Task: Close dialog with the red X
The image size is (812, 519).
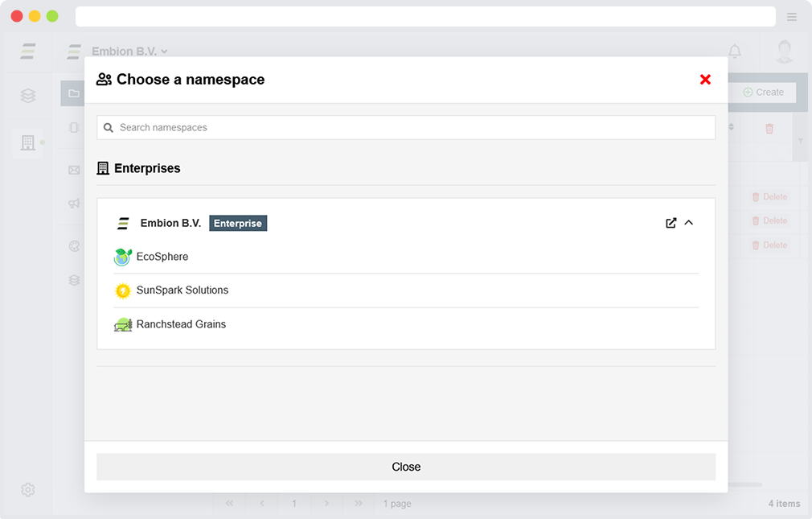Action: click(705, 80)
